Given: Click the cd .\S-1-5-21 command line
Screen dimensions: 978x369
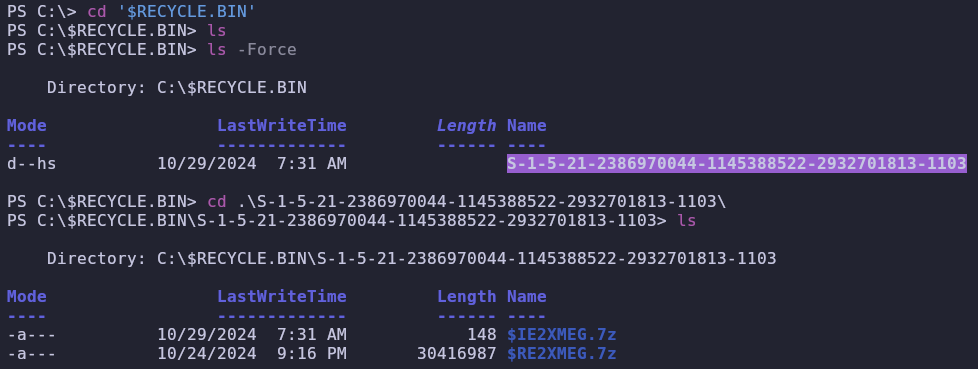Looking at the screenshot, I should pyautogui.click(x=467, y=202).
